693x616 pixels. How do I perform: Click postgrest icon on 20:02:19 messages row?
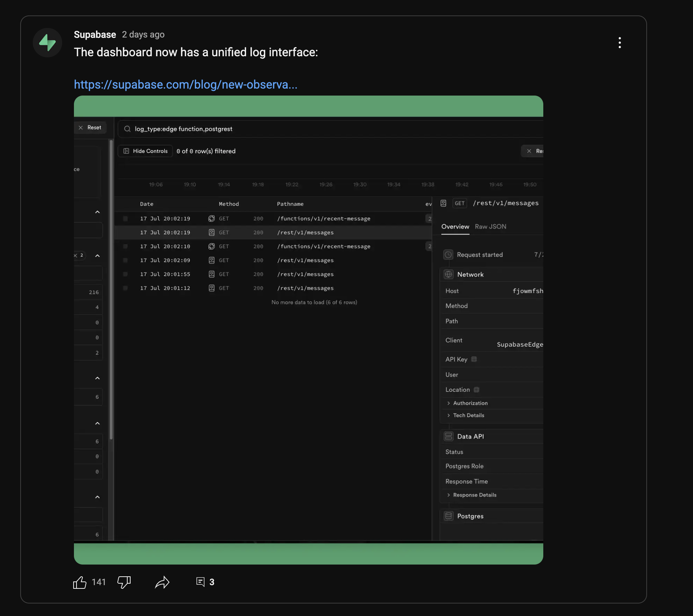point(212,233)
